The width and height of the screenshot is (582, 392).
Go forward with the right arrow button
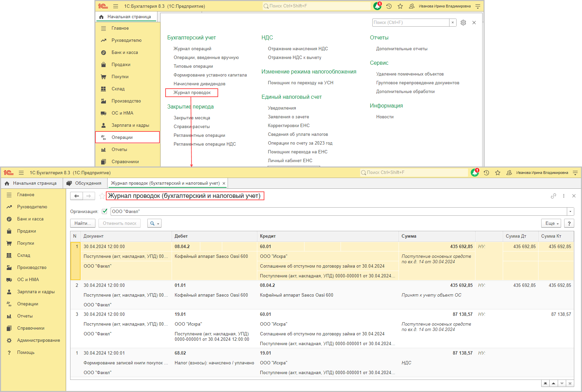click(x=89, y=196)
